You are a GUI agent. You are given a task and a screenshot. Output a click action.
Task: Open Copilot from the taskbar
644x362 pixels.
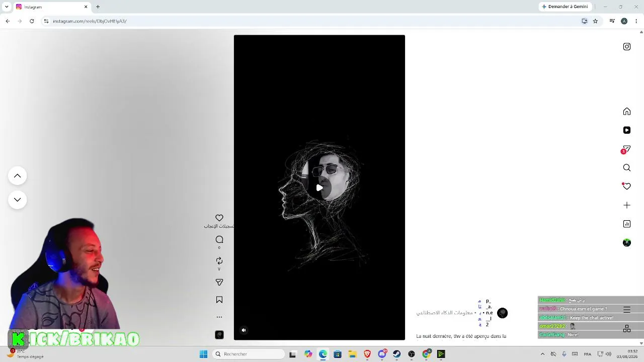click(308, 354)
